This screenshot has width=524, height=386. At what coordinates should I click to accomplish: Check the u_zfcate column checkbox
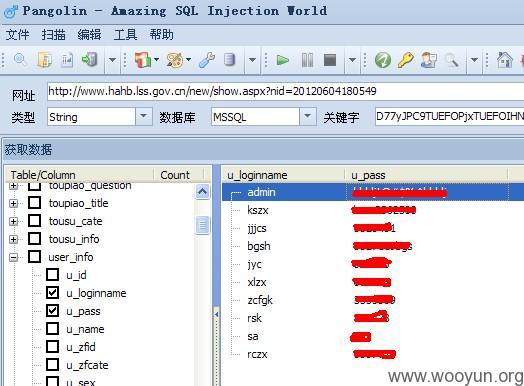tap(52, 365)
